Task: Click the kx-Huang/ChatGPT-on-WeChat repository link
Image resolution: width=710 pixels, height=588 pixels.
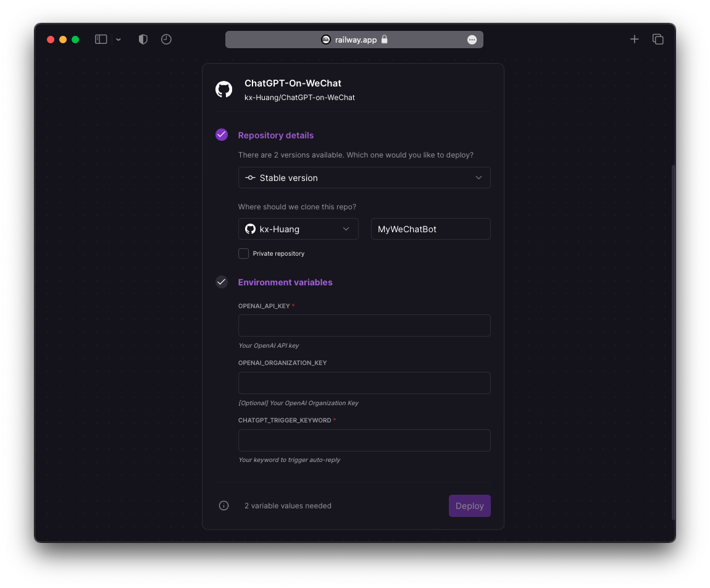Action: (299, 98)
